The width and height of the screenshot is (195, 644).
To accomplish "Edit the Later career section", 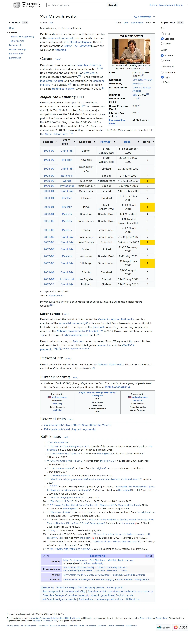I will (x=65, y=314).
